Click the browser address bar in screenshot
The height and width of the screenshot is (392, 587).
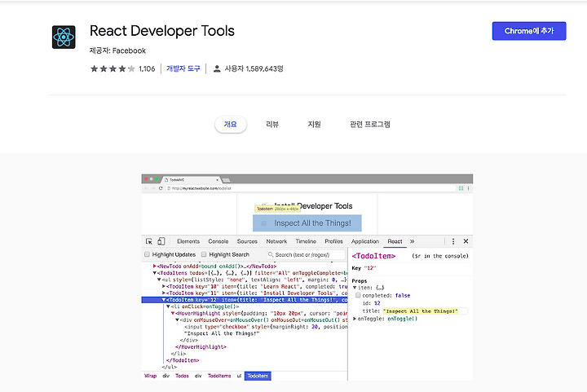coord(311,188)
